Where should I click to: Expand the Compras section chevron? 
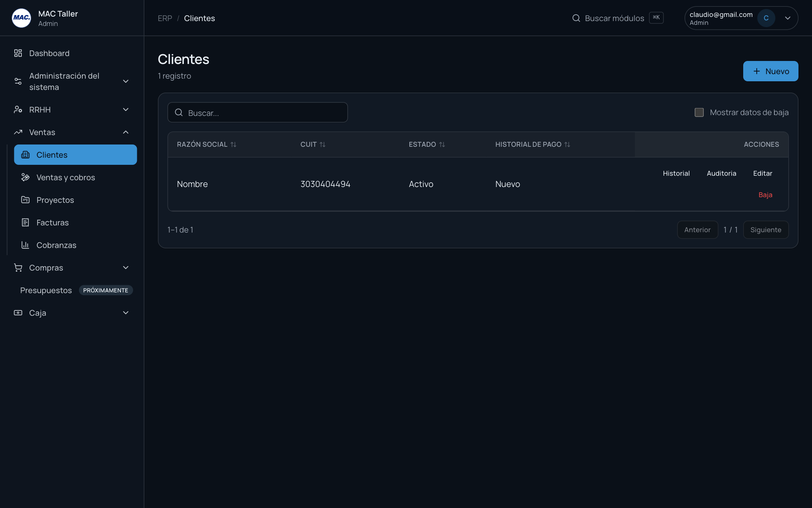tap(126, 268)
